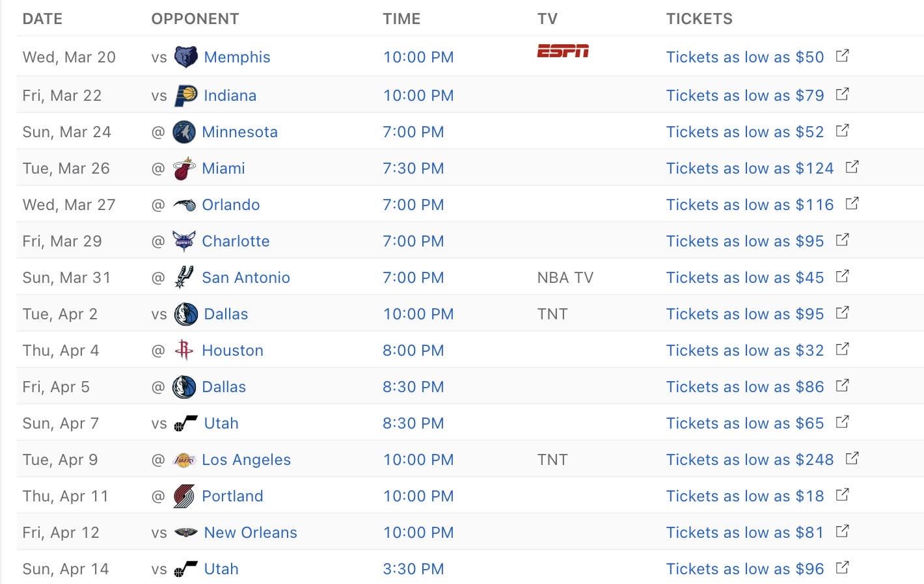
Task: Open the New Orleans team link
Action: [250, 533]
